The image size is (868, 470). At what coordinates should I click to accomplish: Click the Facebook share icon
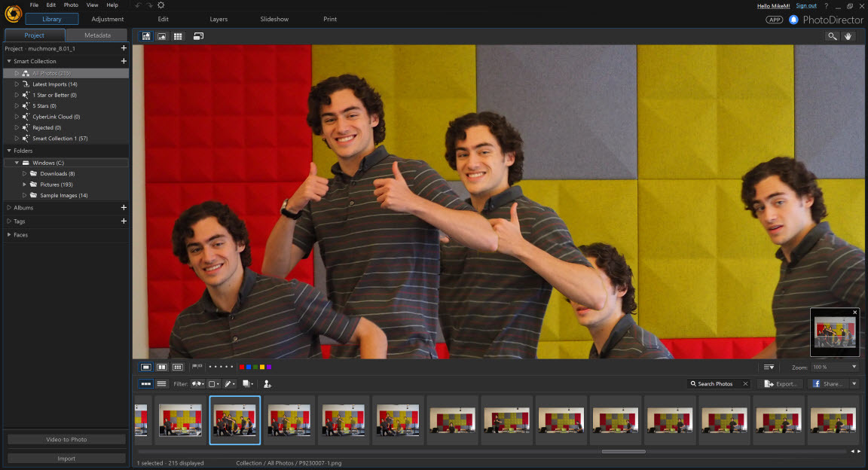tap(816, 384)
